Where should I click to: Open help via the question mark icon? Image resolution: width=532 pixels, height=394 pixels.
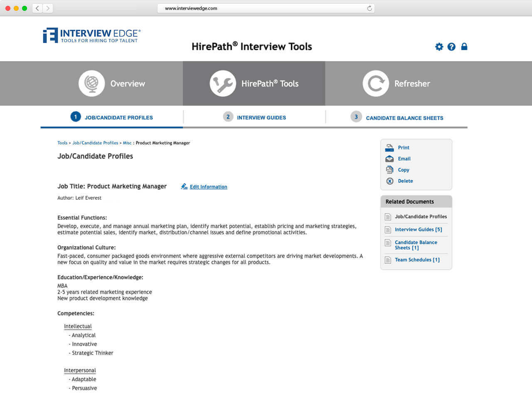[451, 47]
